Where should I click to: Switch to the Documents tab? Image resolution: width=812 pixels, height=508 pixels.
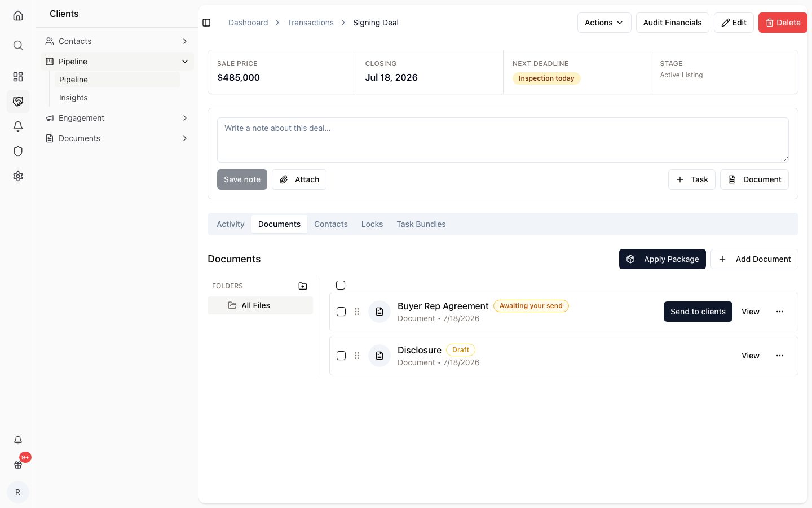[279, 224]
